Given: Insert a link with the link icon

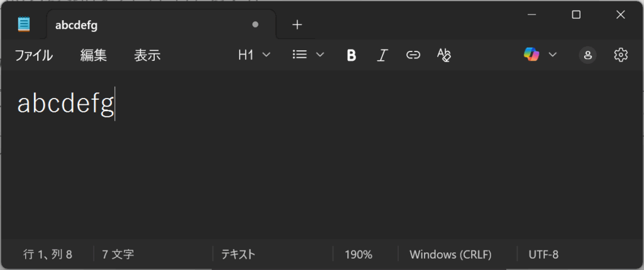Looking at the screenshot, I should [413, 55].
